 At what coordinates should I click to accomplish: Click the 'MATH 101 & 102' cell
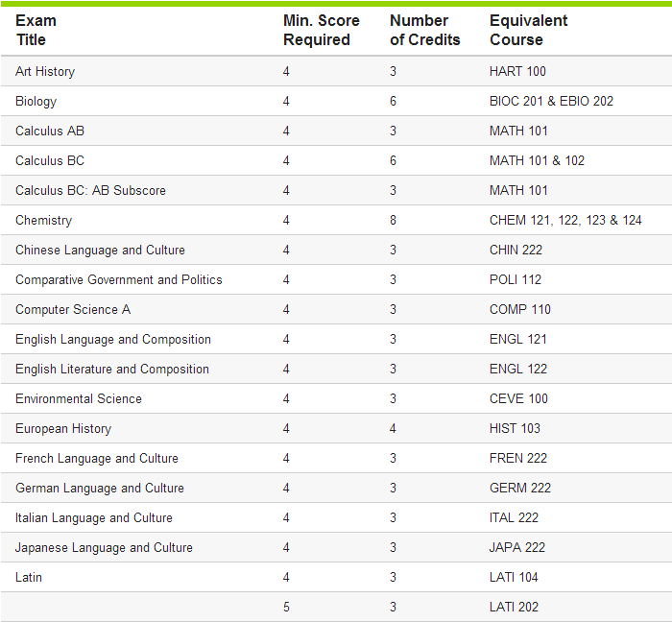[x=537, y=160]
